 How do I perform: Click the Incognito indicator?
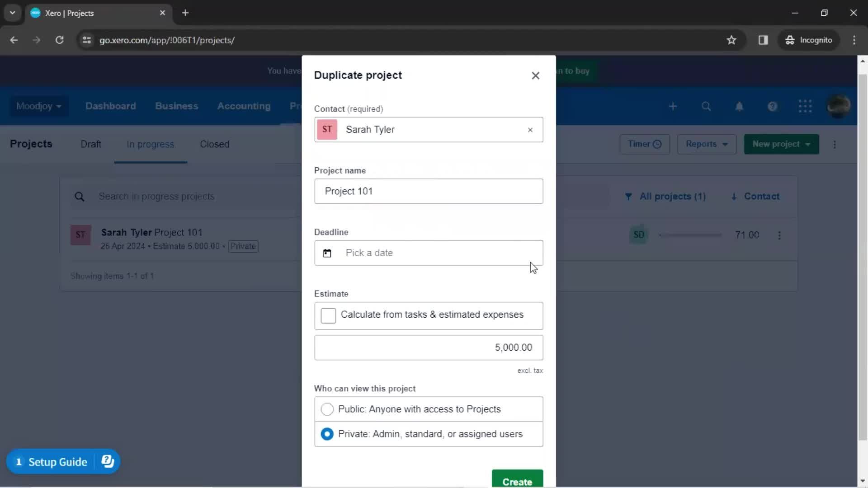coord(809,40)
